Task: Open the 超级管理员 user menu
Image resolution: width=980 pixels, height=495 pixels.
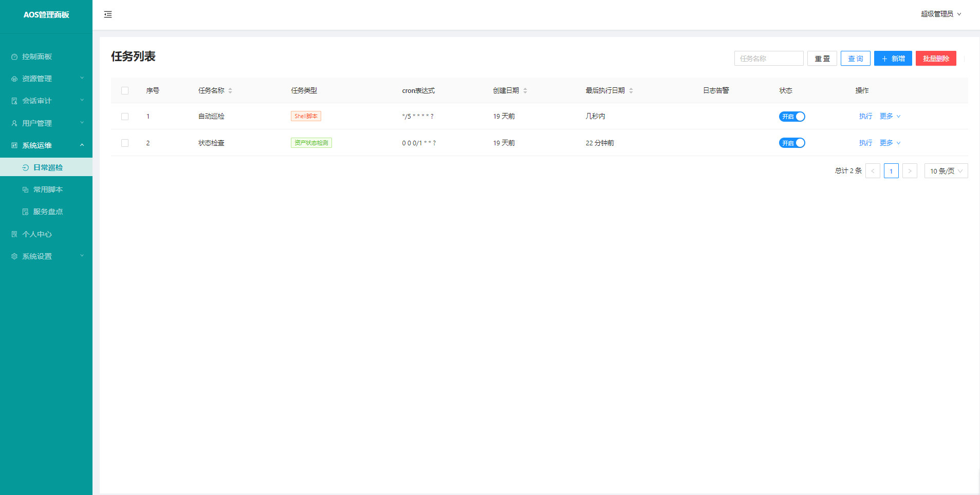Action: [940, 14]
